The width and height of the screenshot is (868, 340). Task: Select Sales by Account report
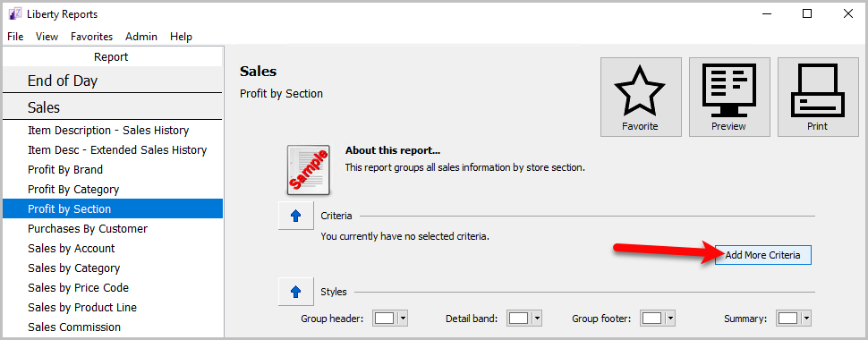point(113,248)
